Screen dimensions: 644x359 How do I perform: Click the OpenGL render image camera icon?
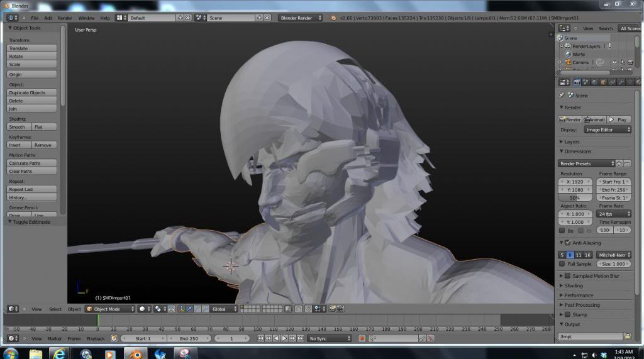pyautogui.click(x=332, y=309)
